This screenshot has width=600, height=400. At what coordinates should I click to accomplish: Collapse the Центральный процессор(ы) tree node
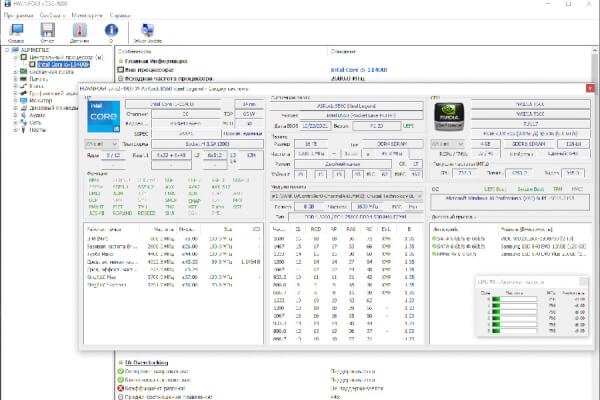[x=16, y=57]
